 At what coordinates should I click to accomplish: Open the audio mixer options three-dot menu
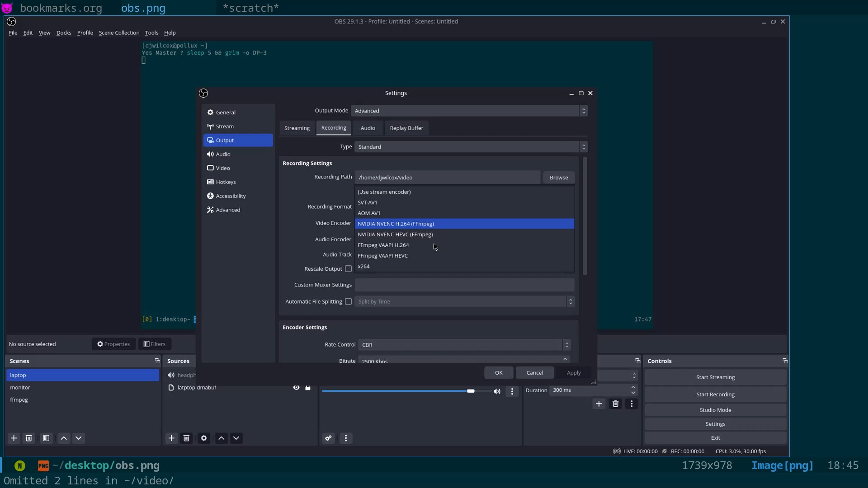coord(345,438)
